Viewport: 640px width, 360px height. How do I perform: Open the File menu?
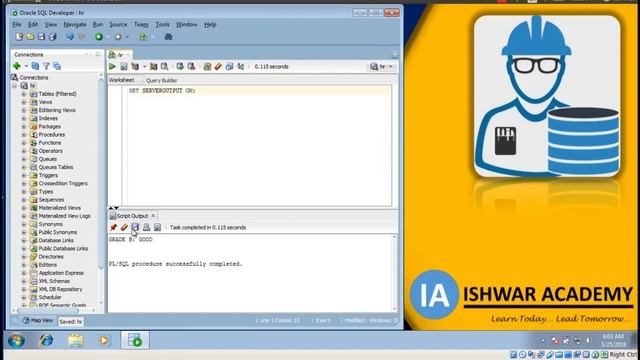click(17, 24)
